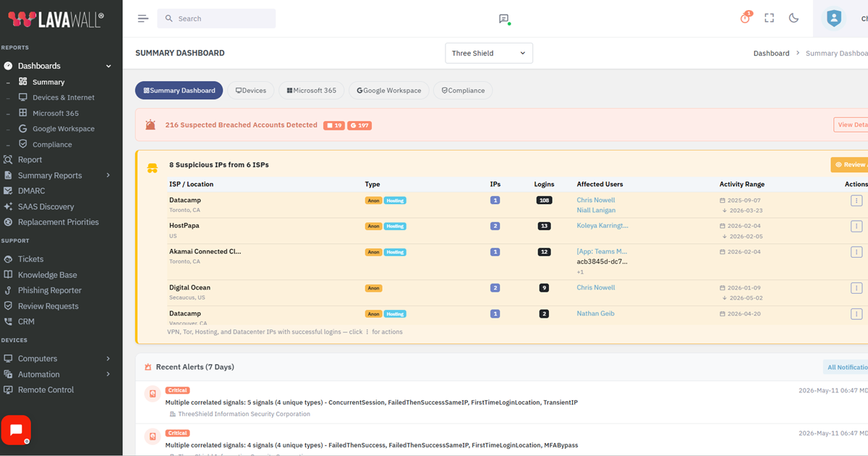
Task: Open actions menu for Akamai Connected row
Action: point(856,253)
